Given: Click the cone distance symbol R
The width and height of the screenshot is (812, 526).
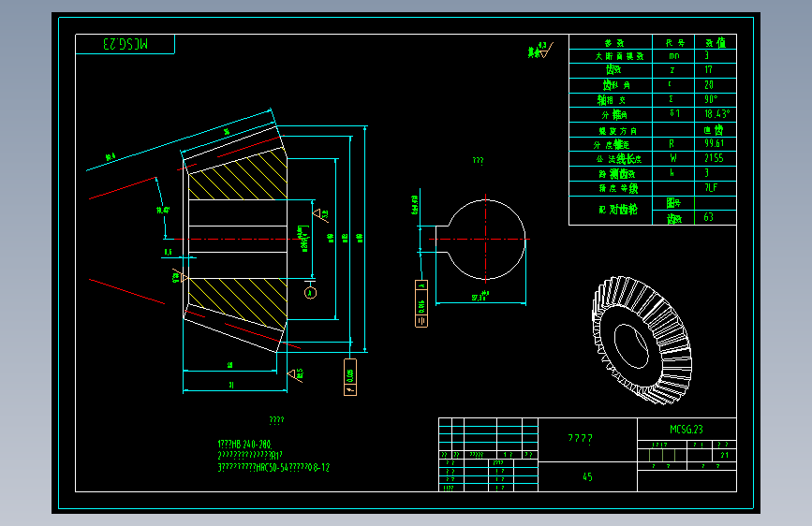Looking at the screenshot, I should pyautogui.click(x=672, y=143).
